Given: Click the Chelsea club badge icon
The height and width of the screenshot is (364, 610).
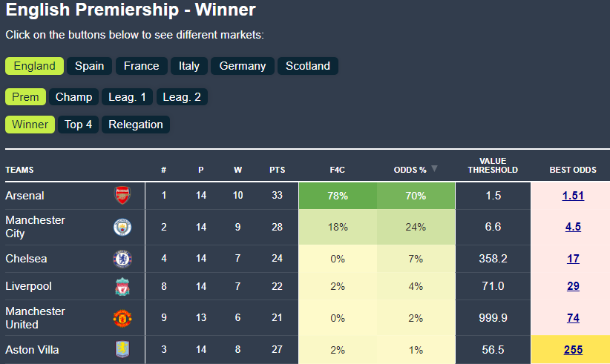Looking at the screenshot, I should [122, 259].
